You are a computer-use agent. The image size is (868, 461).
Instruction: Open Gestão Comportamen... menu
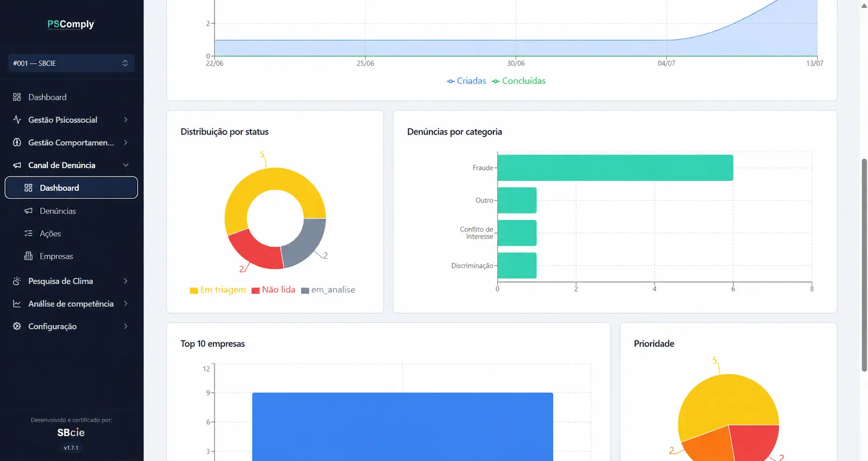pyautogui.click(x=71, y=142)
